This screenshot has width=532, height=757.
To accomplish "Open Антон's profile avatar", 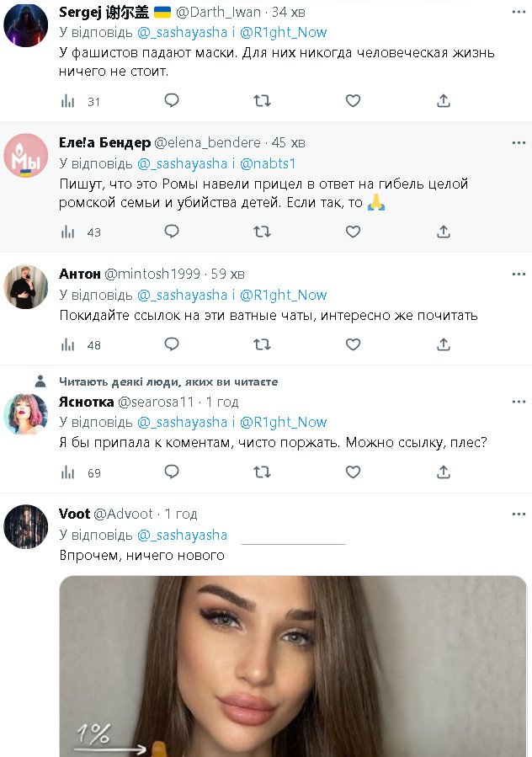I will coord(26,287).
